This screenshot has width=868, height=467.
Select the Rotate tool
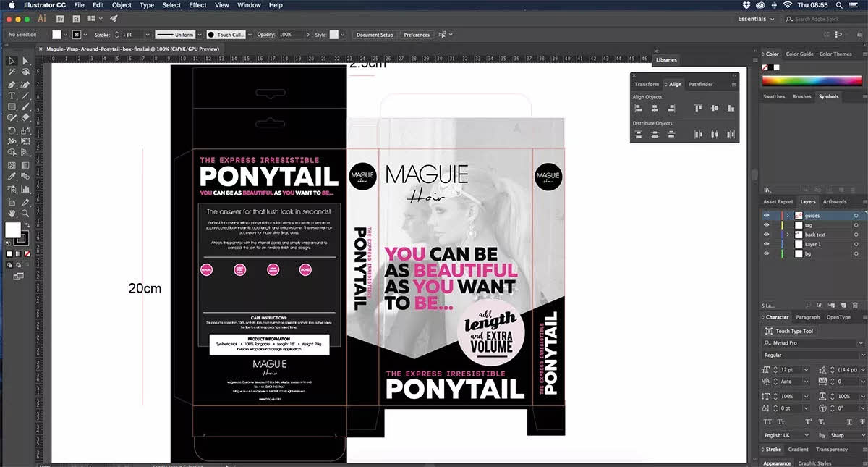[x=12, y=130]
